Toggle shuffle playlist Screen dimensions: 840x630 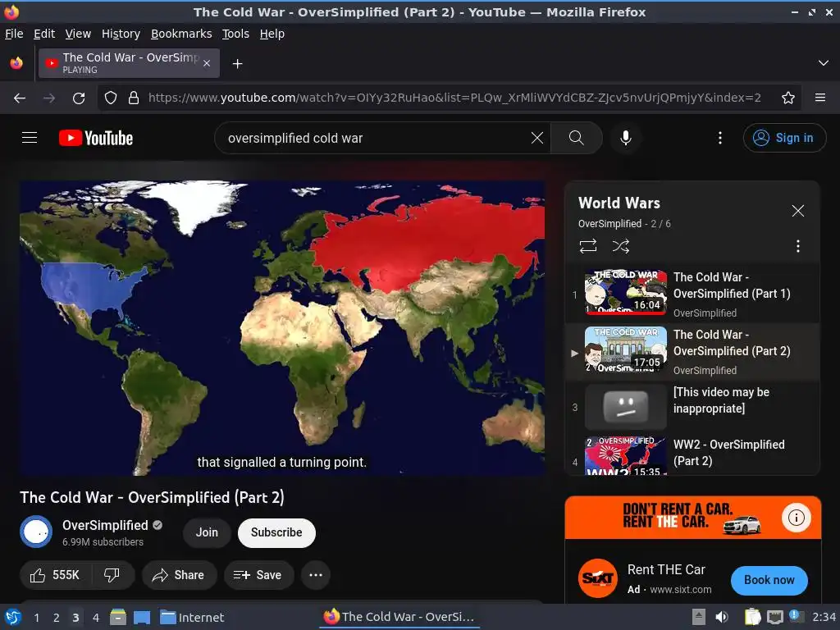[x=620, y=246]
